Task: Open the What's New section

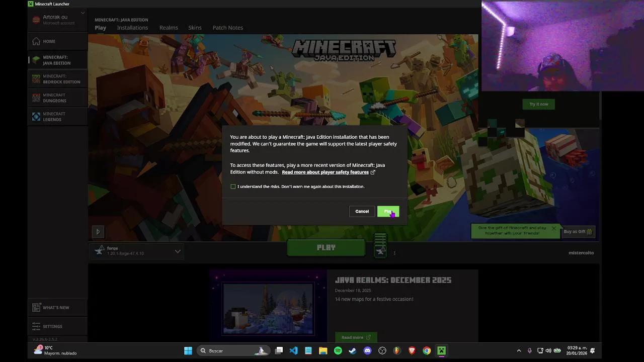Action: click(55, 307)
